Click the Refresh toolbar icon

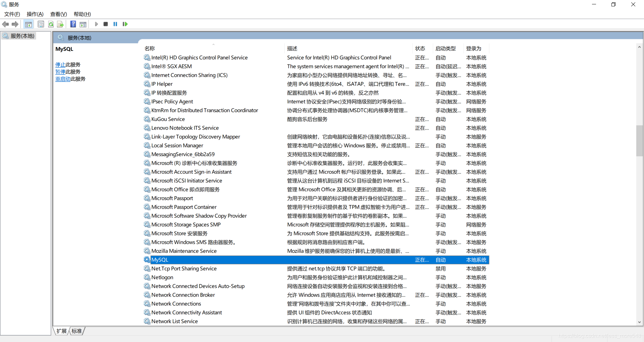point(51,24)
